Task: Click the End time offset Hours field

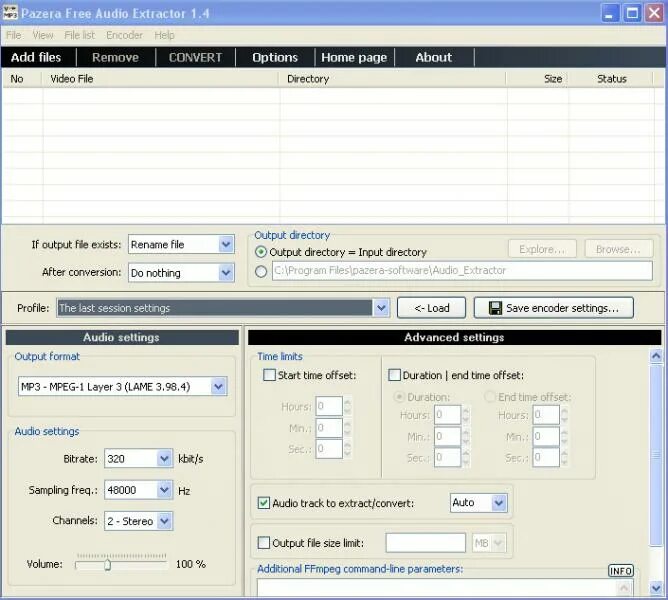Action: pos(546,415)
